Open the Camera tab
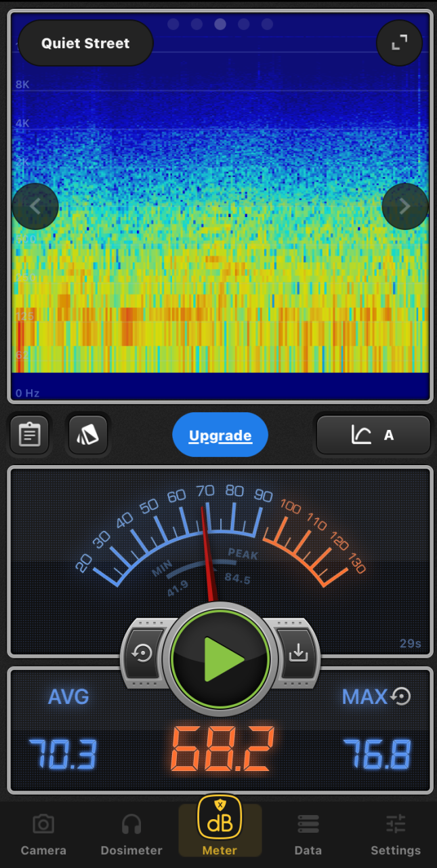 pos(43,835)
